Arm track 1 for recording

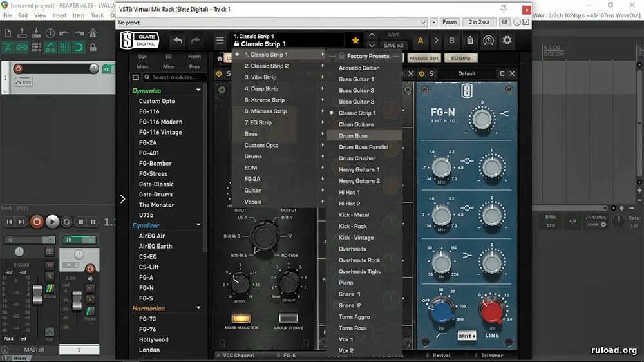pyautogui.click(x=18, y=69)
